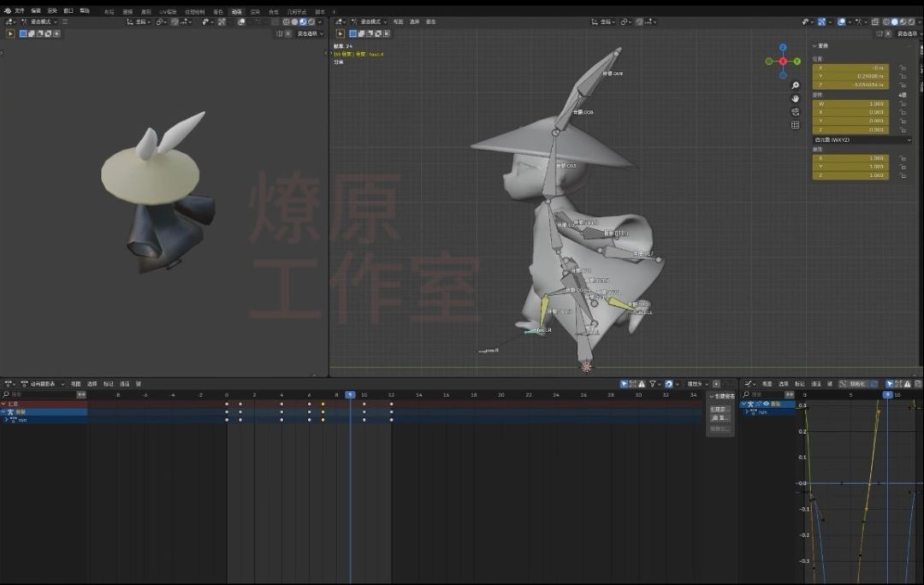This screenshot has width=924, height=585.
Task: Open the 全局 orientation dropdown in left viewport
Action: point(139,21)
